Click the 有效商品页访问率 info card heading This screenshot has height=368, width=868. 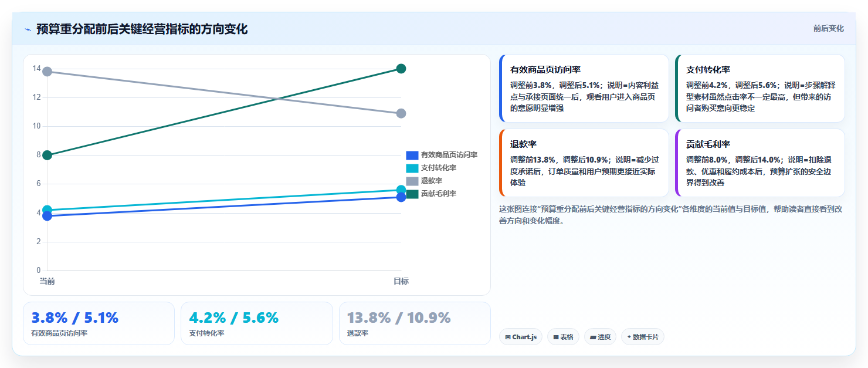(x=545, y=69)
